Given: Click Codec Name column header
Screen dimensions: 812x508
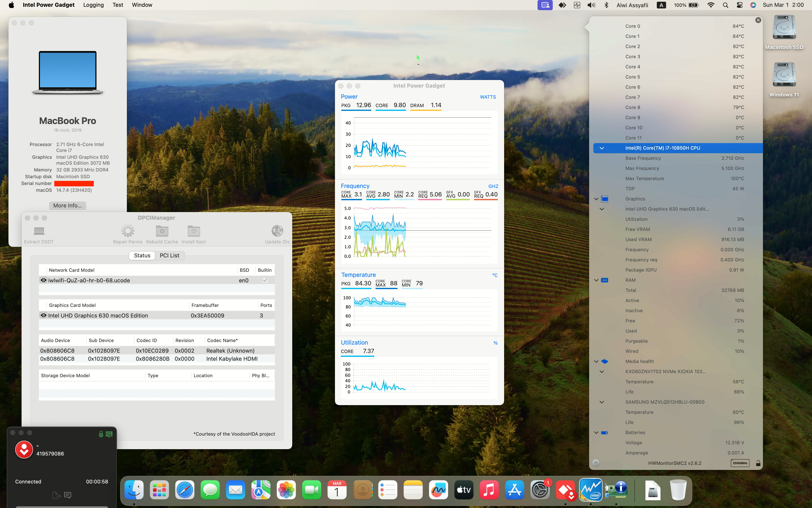Looking at the screenshot, I should click(240, 340).
